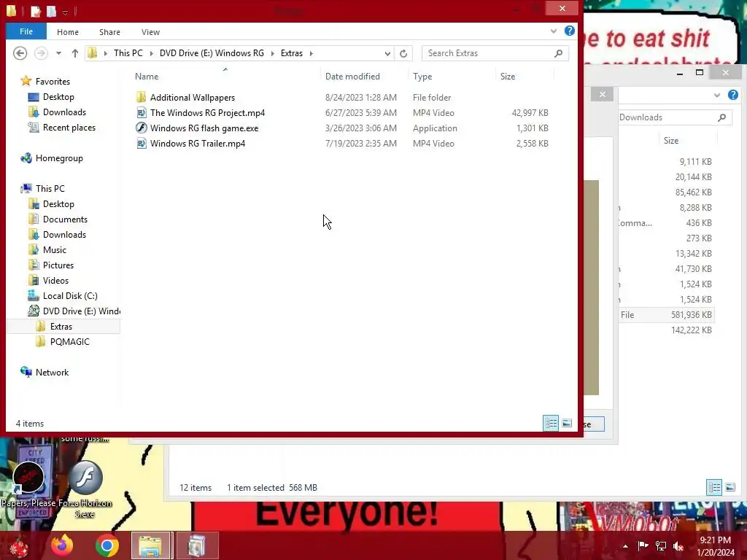Select the Windows RG flash game.exe icon
747x560 pixels.
coord(141,128)
